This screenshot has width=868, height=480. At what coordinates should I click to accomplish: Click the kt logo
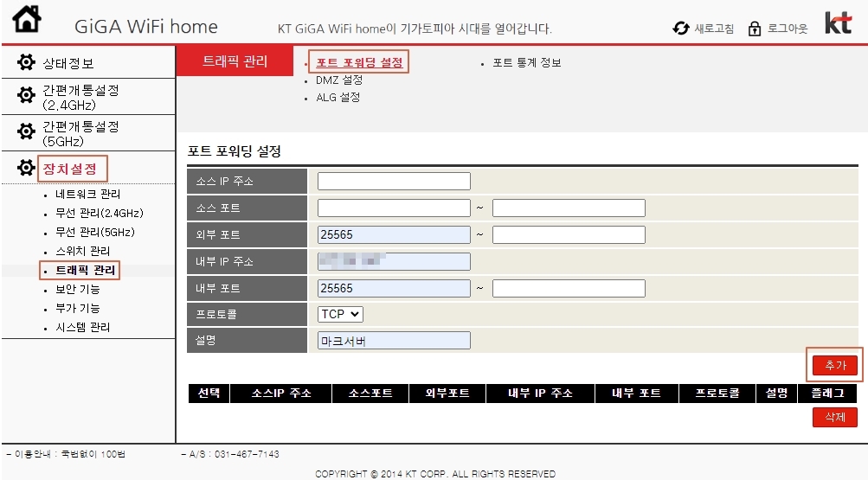point(838,22)
